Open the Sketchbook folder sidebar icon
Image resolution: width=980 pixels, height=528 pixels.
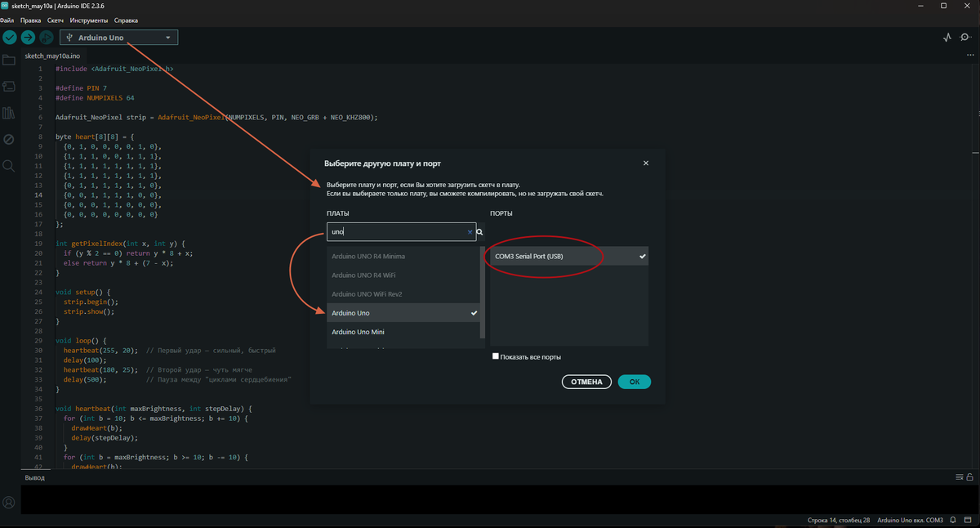[x=9, y=60]
